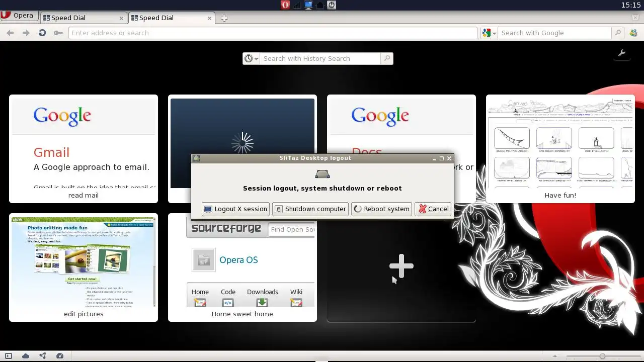Go forward with the forward arrow
644x362 pixels.
(26, 33)
